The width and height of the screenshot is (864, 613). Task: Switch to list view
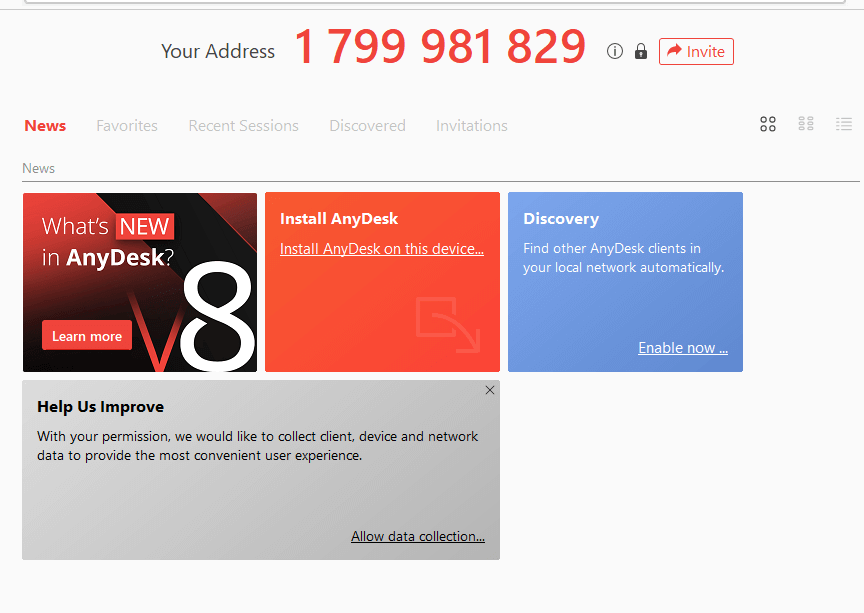(844, 123)
